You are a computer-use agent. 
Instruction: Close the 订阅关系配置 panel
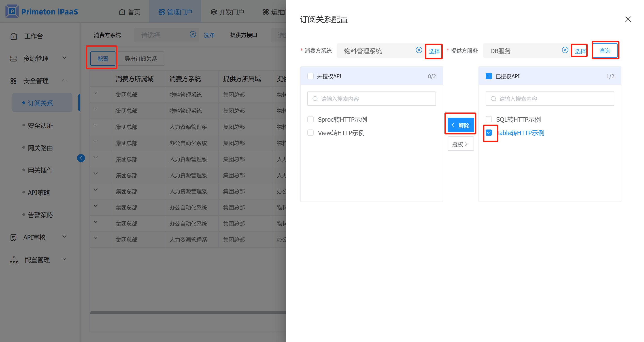(628, 19)
